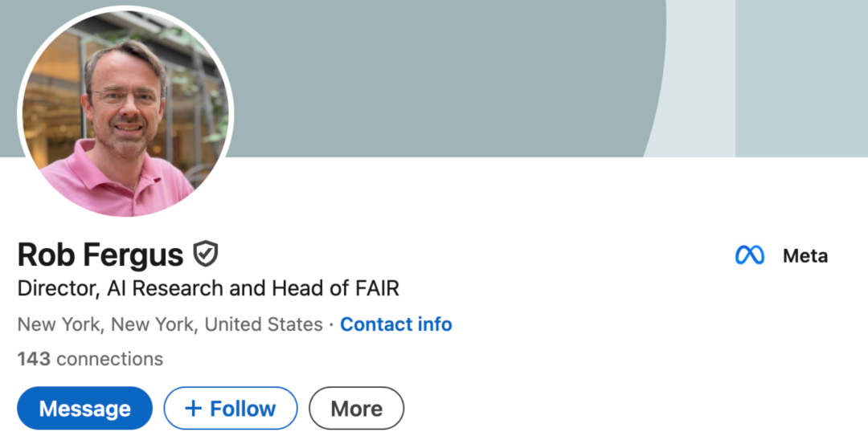Click the verification shield badge beside the name

[206, 255]
